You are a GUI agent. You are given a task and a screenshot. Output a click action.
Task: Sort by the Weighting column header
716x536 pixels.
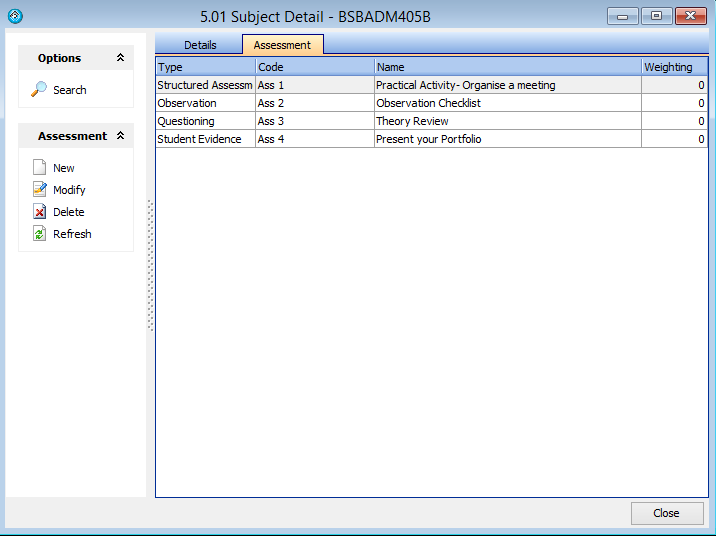point(673,67)
